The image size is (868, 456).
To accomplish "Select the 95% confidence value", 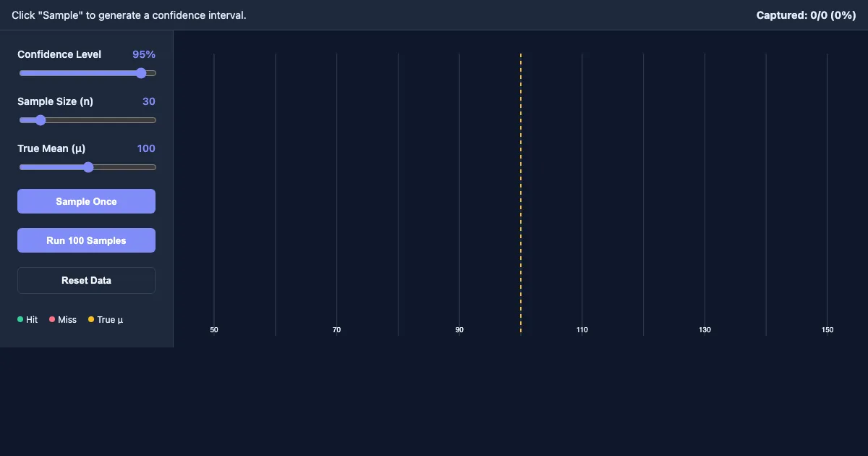I will 144,54.
